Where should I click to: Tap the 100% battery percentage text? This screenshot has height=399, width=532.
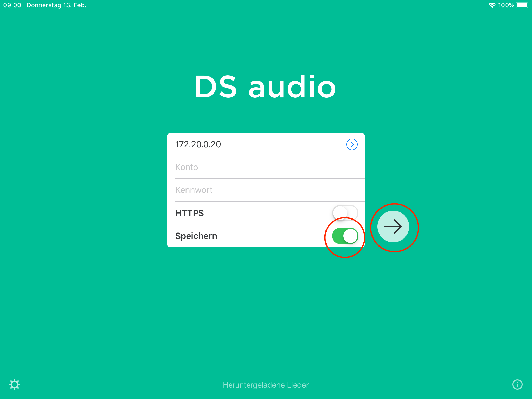point(506,5)
